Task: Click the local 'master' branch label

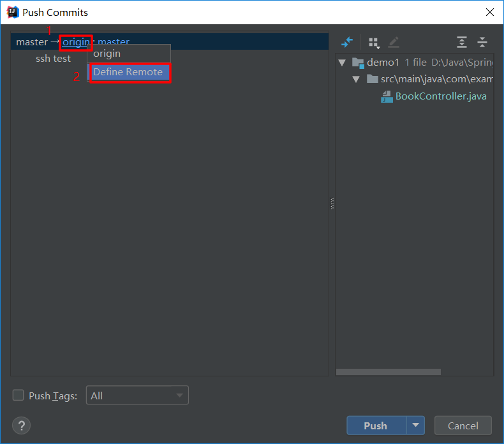Action: (32, 42)
